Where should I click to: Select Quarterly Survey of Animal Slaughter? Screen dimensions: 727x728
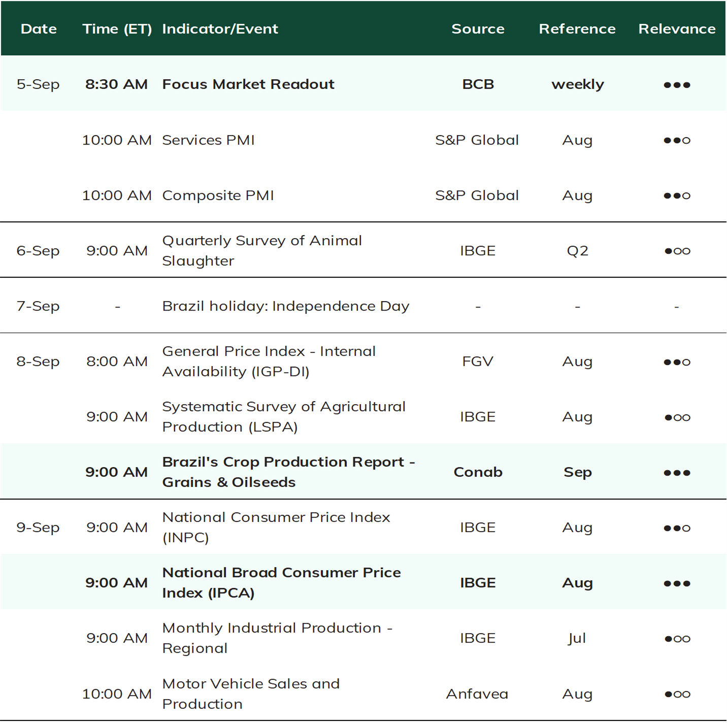click(262, 250)
